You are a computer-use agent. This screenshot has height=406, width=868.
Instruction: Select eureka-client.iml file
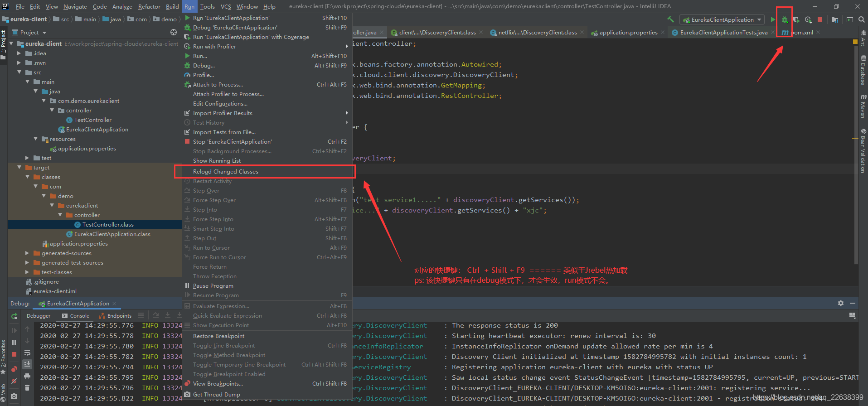(55, 291)
